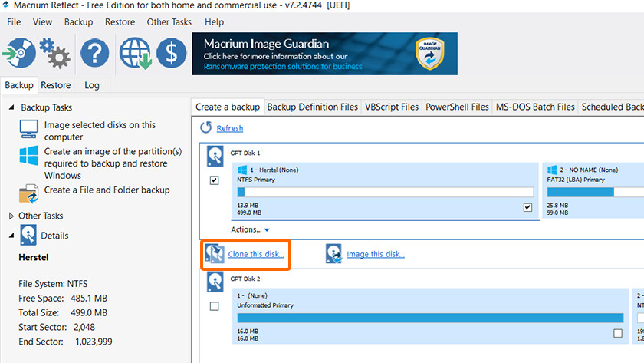Open the Restore menu
This screenshot has width=644, height=363.
click(x=120, y=21)
